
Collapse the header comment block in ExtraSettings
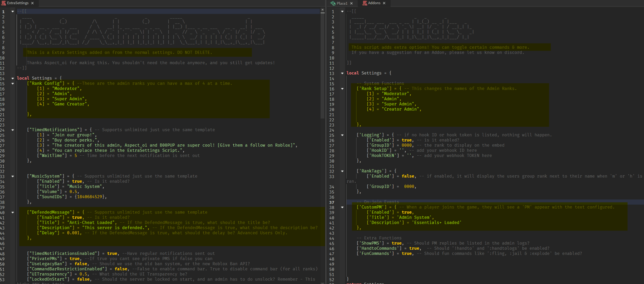[x=13, y=11]
